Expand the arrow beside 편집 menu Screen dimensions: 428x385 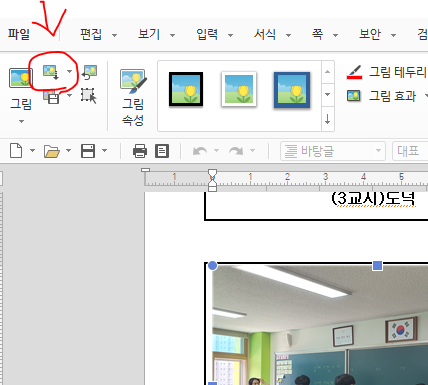pos(114,35)
